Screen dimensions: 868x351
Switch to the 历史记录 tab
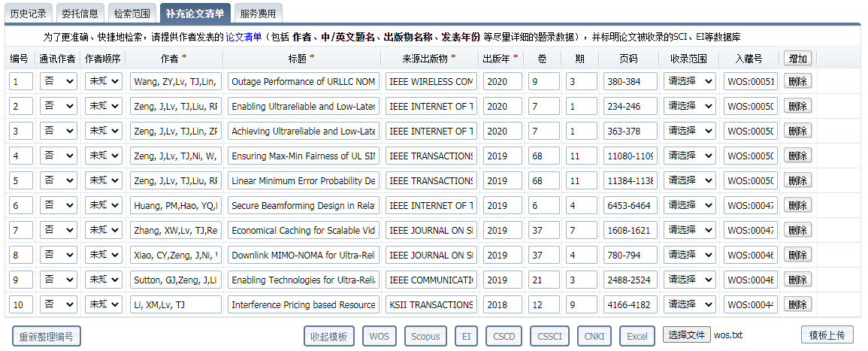29,14
